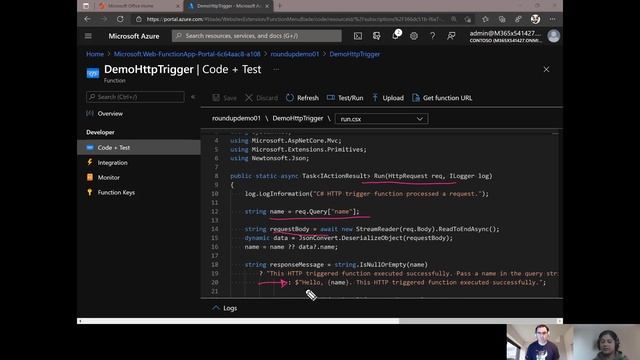Open the roundupdemo01 breadcrumb link
640x360 pixels.
pyautogui.click(x=294, y=54)
